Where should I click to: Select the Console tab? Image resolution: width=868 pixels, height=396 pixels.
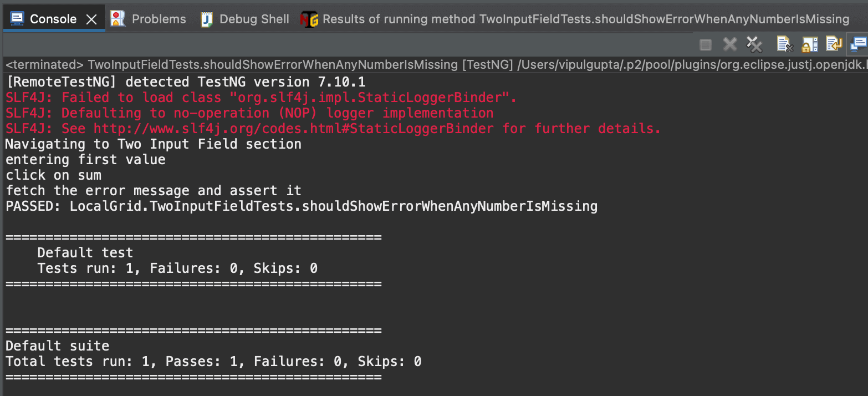point(53,19)
